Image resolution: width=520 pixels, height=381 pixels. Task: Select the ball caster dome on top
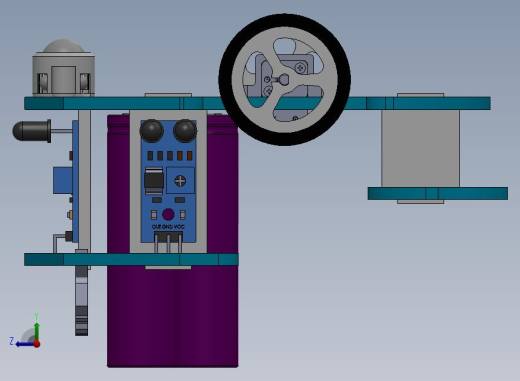[x=63, y=46]
